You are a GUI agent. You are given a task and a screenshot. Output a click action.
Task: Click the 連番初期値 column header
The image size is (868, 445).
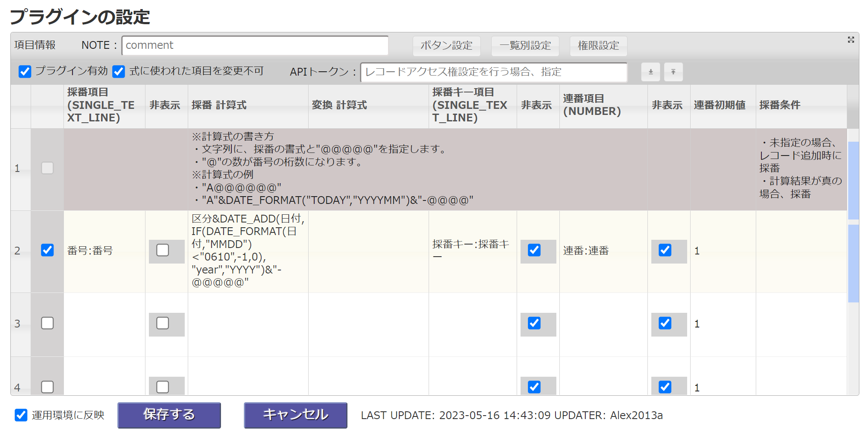(723, 105)
